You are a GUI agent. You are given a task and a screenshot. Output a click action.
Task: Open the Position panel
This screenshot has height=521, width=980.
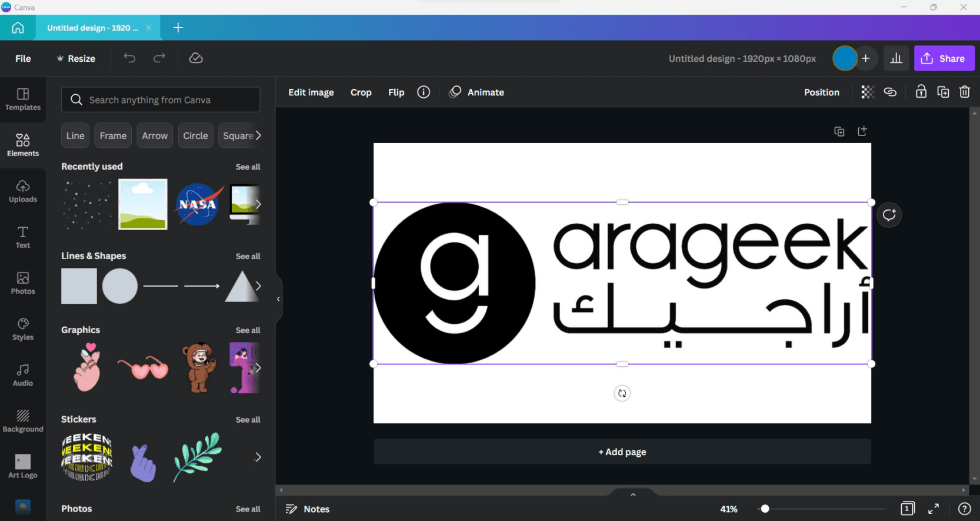pyautogui.click(x=822, y=92)
